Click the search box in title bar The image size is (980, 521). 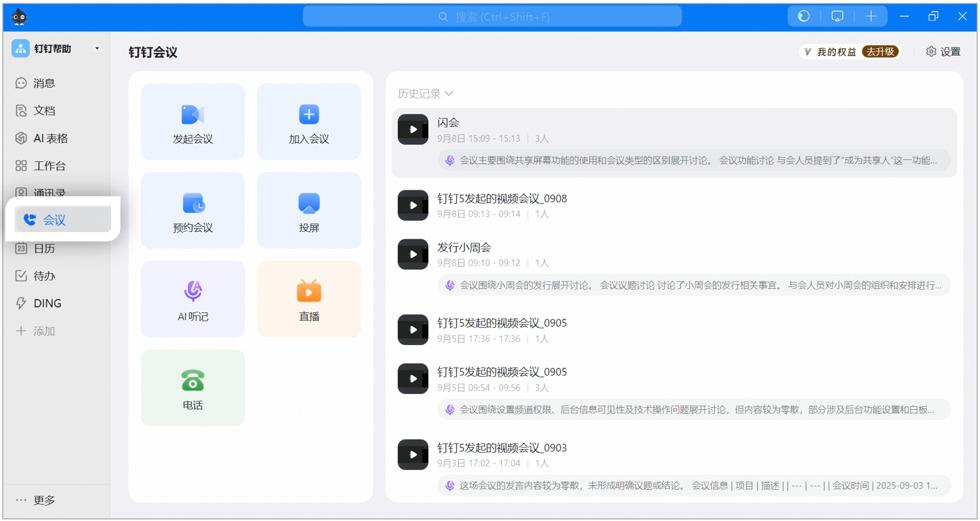pos(492,17)
